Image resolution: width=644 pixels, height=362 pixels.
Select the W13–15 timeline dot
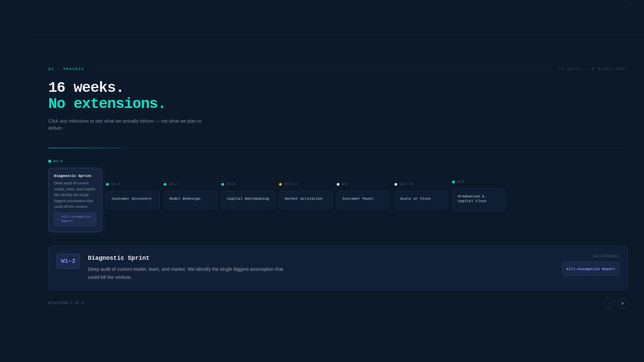pos(396,184)
